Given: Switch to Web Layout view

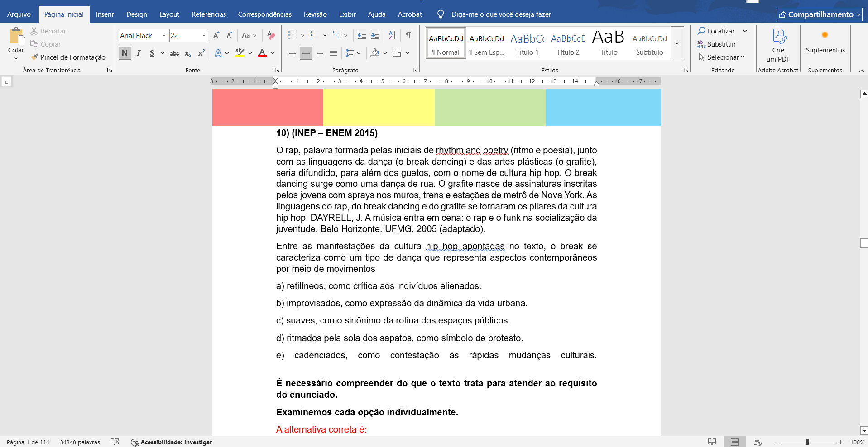Looking at the screenshot, I should 758,442.
